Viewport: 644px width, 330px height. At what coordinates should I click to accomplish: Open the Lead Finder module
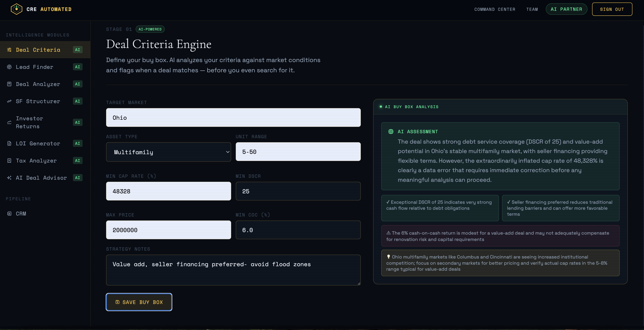coord(45,67)
